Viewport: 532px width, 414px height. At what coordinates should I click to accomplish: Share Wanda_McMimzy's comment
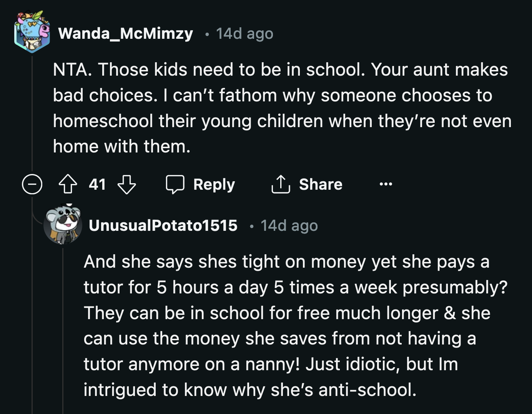[x=321, y=184]
